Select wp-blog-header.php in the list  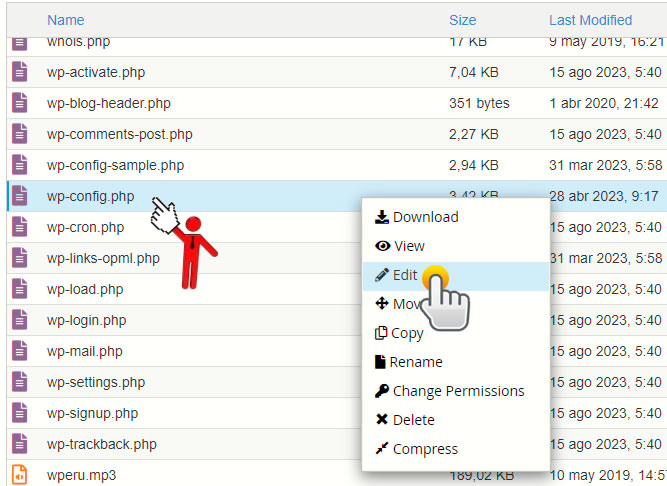pos(108,103)
